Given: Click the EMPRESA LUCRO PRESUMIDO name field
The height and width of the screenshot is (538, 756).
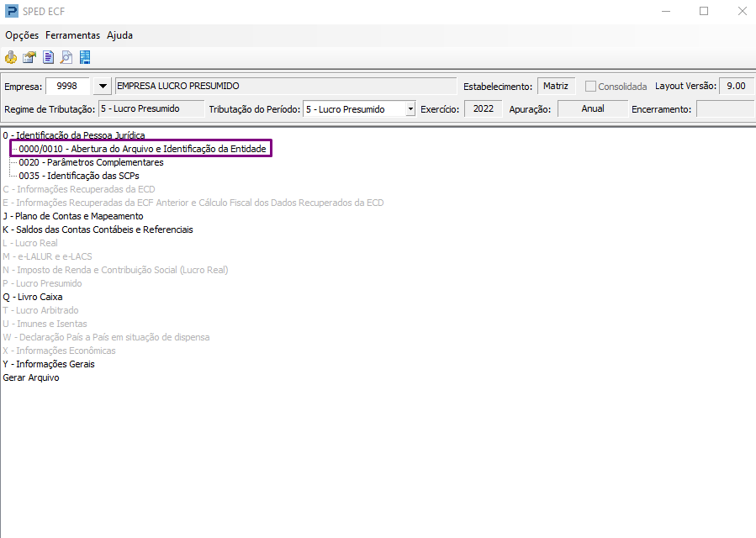Looking at the screenshot, I should click(x=286, y=87).
